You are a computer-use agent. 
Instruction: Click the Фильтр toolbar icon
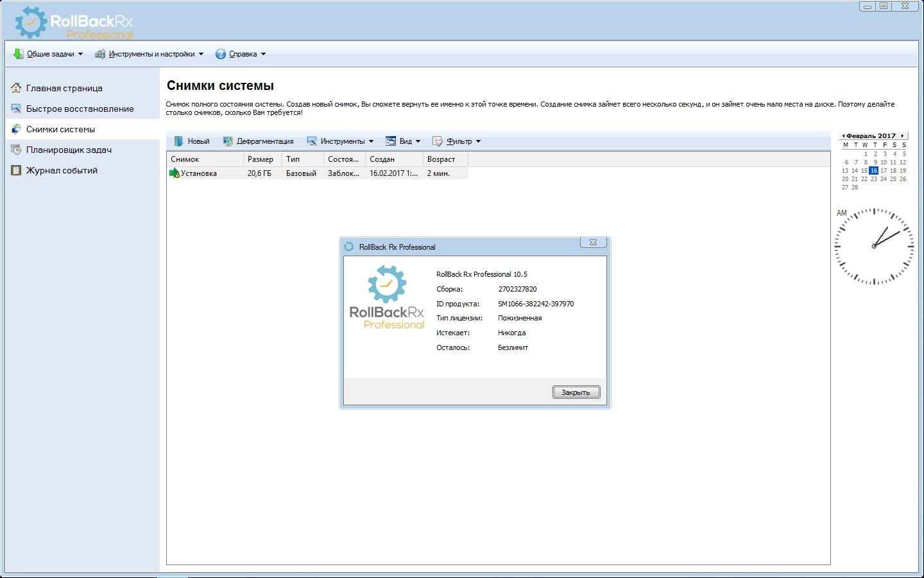click(438, 141)
